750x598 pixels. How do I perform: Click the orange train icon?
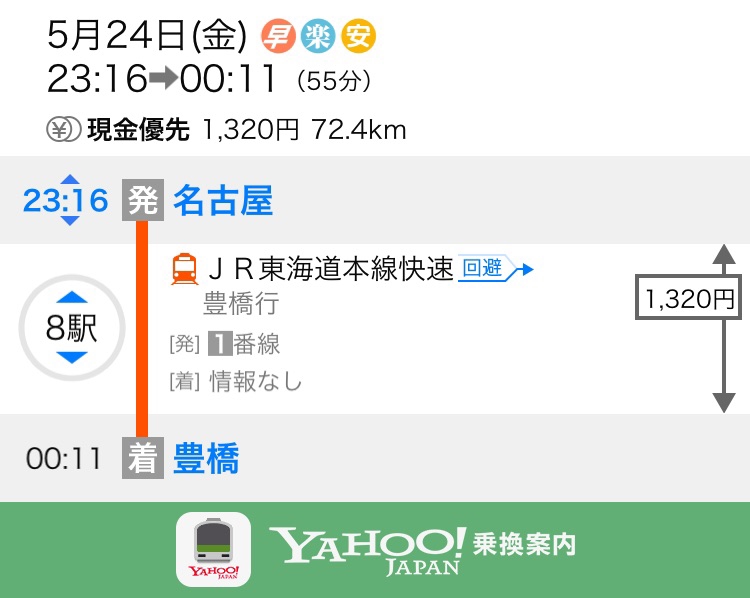pos(185,269)
